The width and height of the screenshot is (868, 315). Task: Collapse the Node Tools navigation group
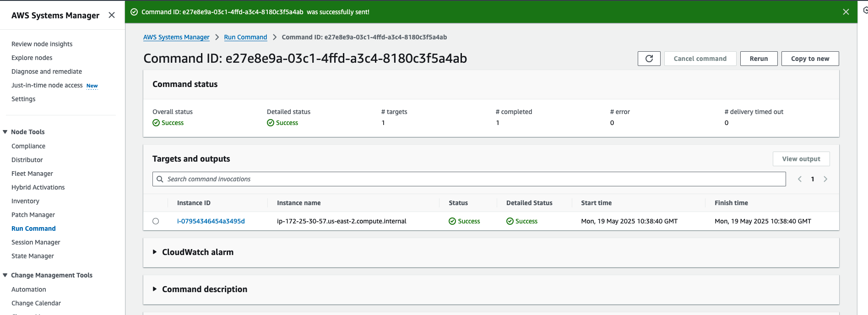(x=5, y=132)
